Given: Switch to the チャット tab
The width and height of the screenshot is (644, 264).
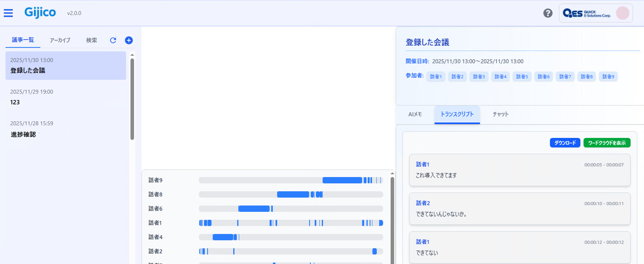Looking at the screenshot, I should click(500, 114).
